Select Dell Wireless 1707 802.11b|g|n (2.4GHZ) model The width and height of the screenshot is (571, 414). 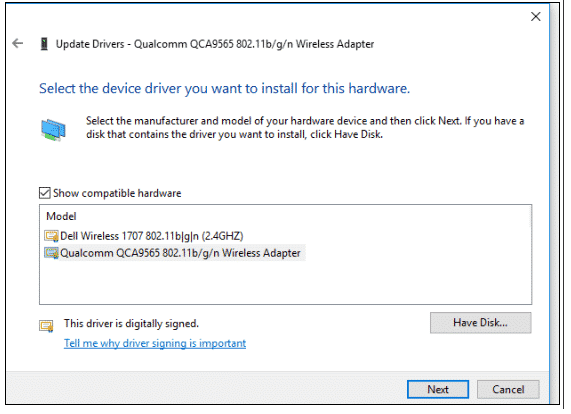pyautogui.click(x=151, y=236)
